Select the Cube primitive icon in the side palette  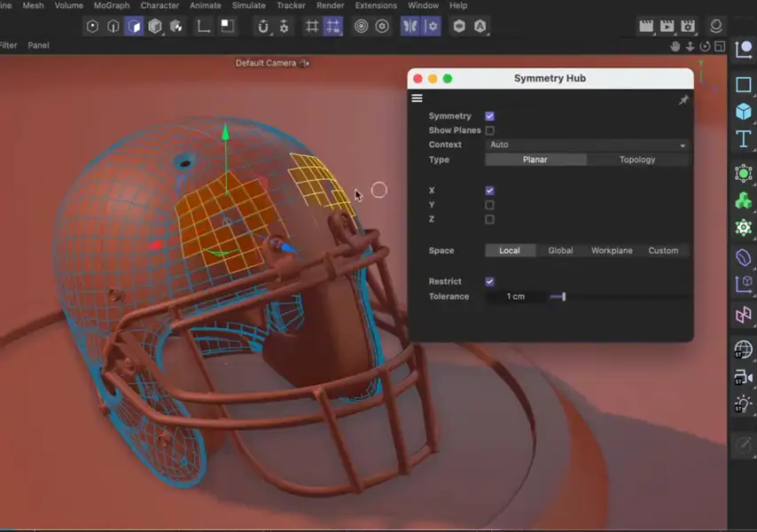click(x=743, y=112)
